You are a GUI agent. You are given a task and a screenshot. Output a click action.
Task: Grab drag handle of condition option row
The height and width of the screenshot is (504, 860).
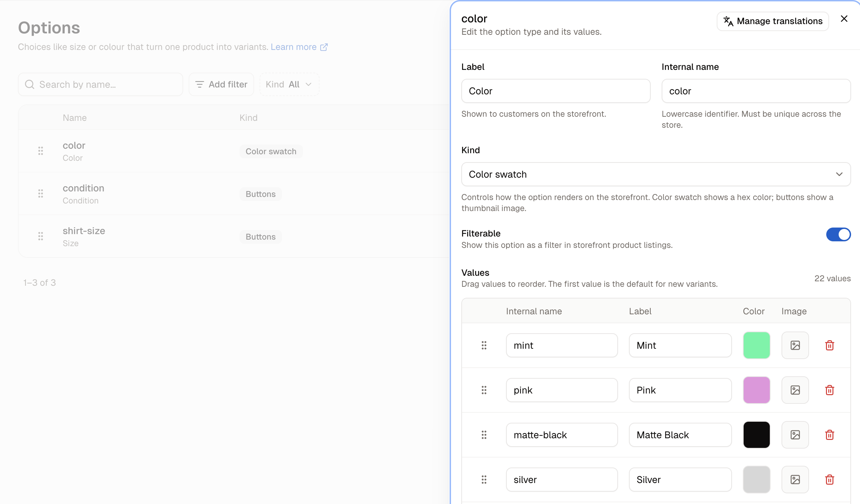41,193
